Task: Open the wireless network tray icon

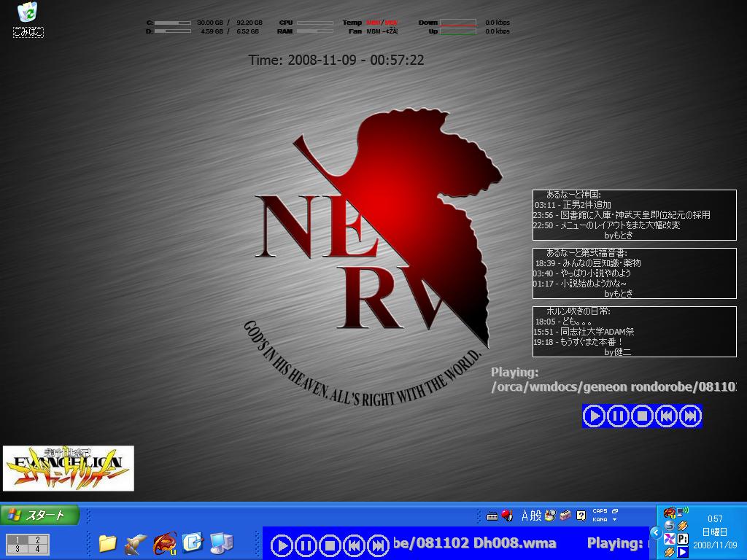Action: pyautogui.click(x=683, y=513)
